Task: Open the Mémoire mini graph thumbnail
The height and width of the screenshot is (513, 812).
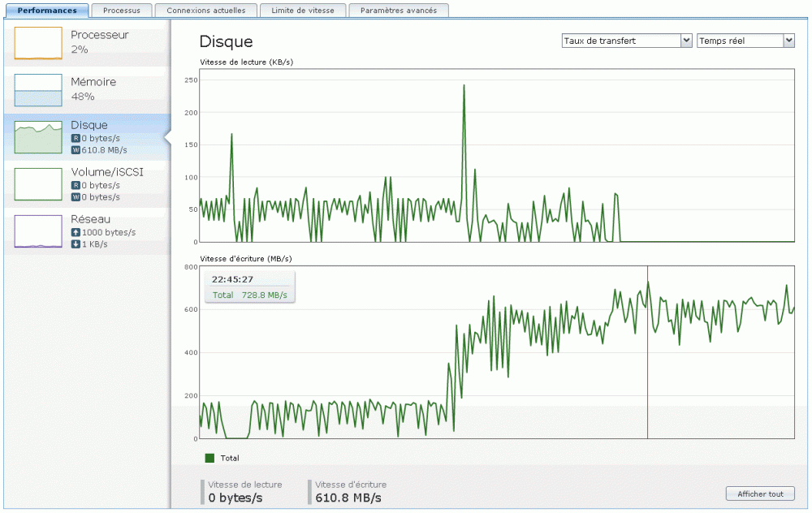Action: coord(38,90)
